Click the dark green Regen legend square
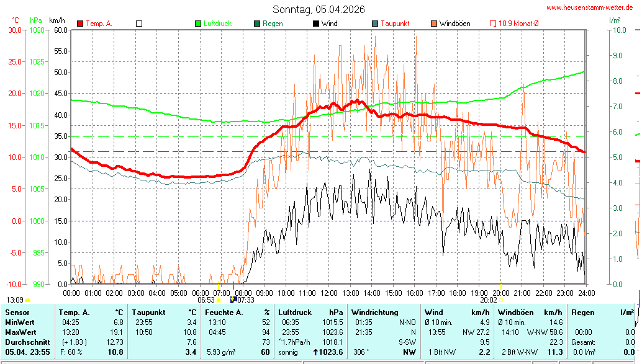The image size is (642, 364). [x=257, y=24]
